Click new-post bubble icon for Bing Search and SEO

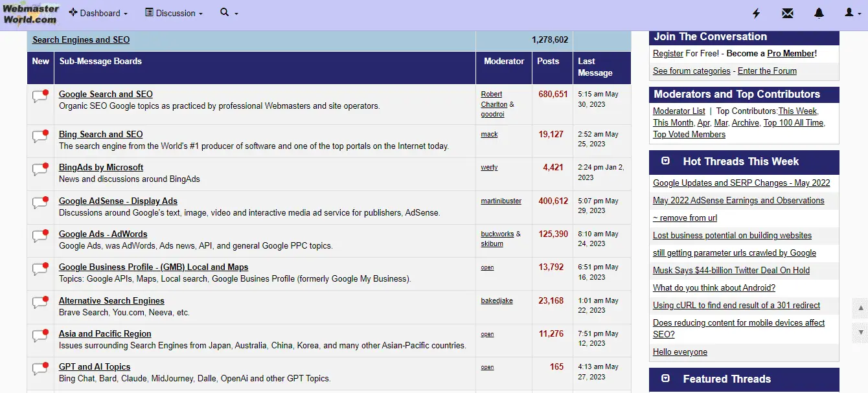pyautogui.click(x=40, y=137)
